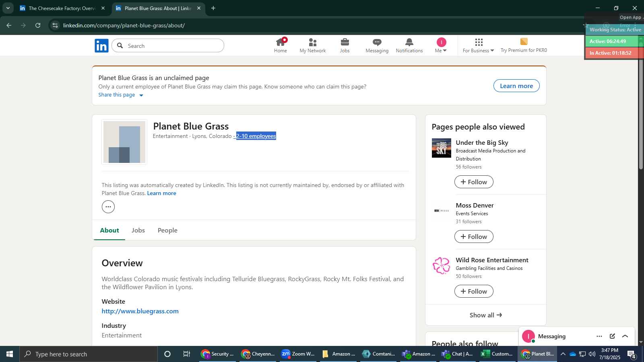This screenshot has height=362, width=644.
Task: Open the volume control icon
Action: 592,354
